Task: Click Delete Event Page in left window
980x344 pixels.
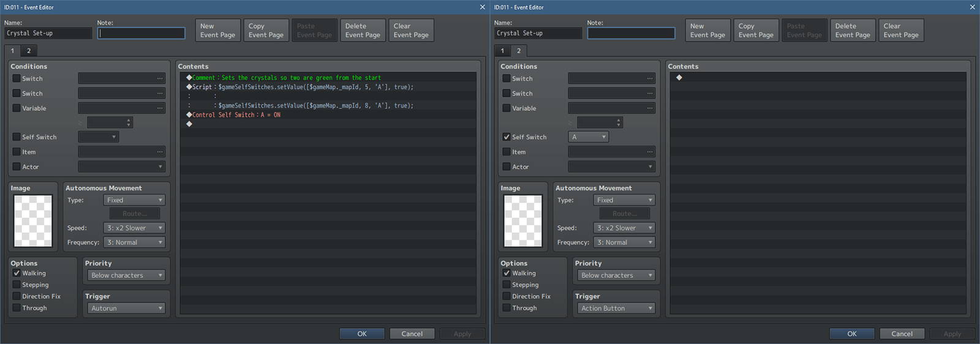Action: pos(363,31)
